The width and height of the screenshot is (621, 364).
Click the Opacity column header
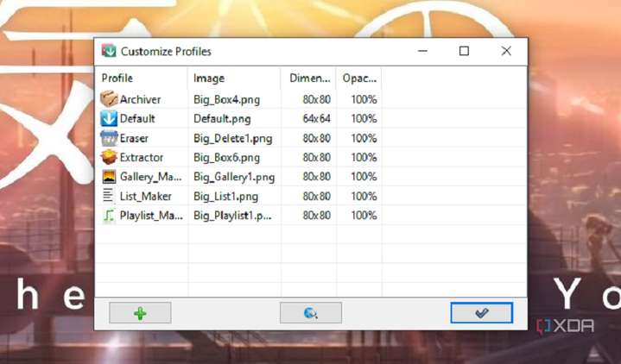[359, 78]
